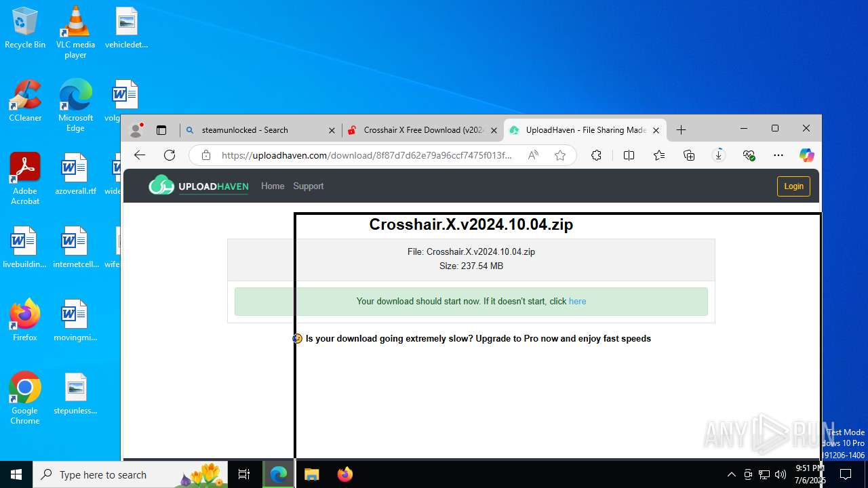The width and height of the screenshot is (868, 488).
Task: Open File Explorer from taskbar
Action: pyautogui.click(x=311, y=474)
